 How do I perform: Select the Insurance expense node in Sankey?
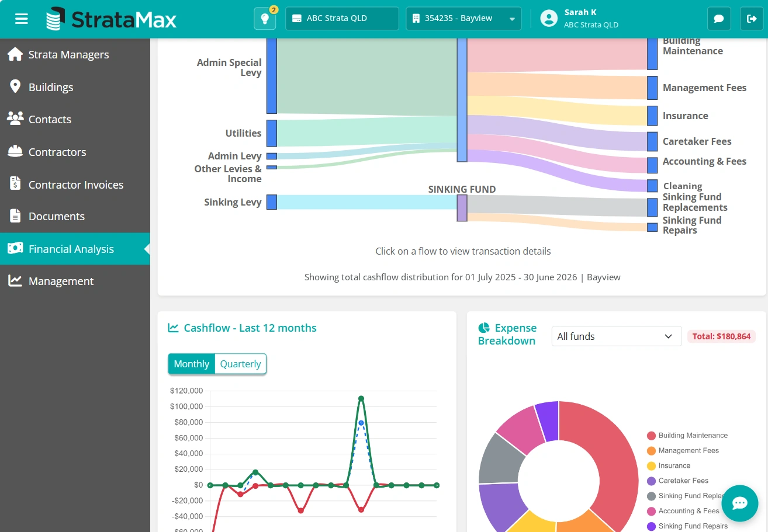[x=652, y=116]
